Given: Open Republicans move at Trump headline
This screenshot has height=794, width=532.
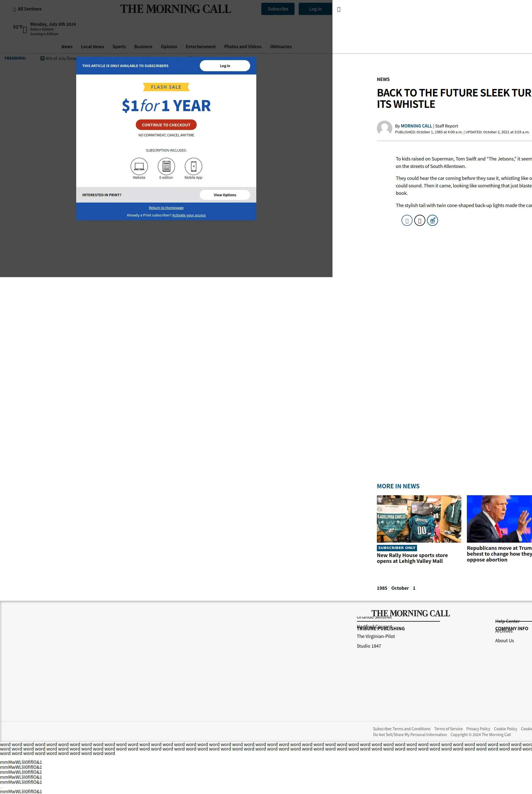Looking at the screenshot, I should click(x=499, y=554).
